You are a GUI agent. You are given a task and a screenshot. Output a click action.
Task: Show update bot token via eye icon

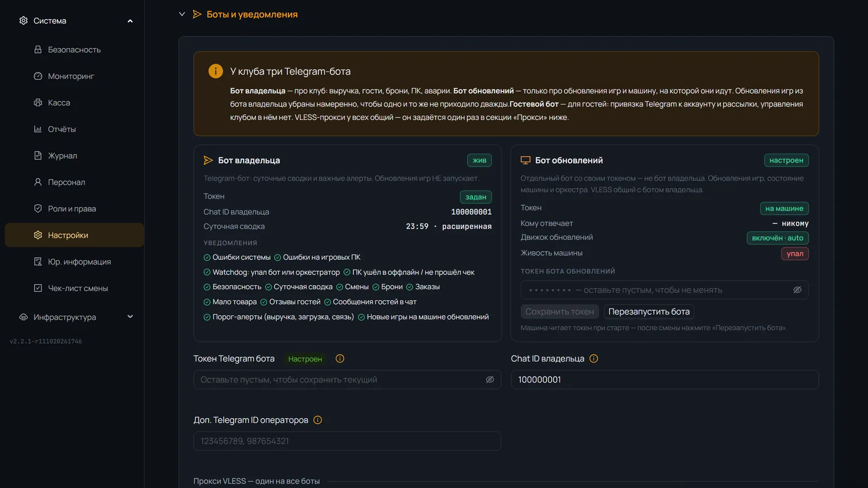click(x=797, y=290)
